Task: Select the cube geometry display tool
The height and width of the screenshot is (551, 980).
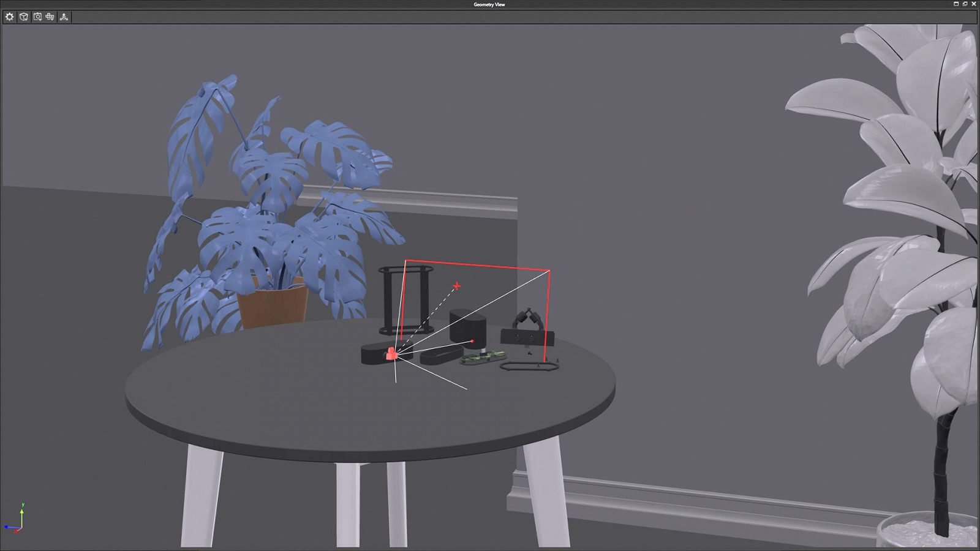Action: click(x=22, y=17)
